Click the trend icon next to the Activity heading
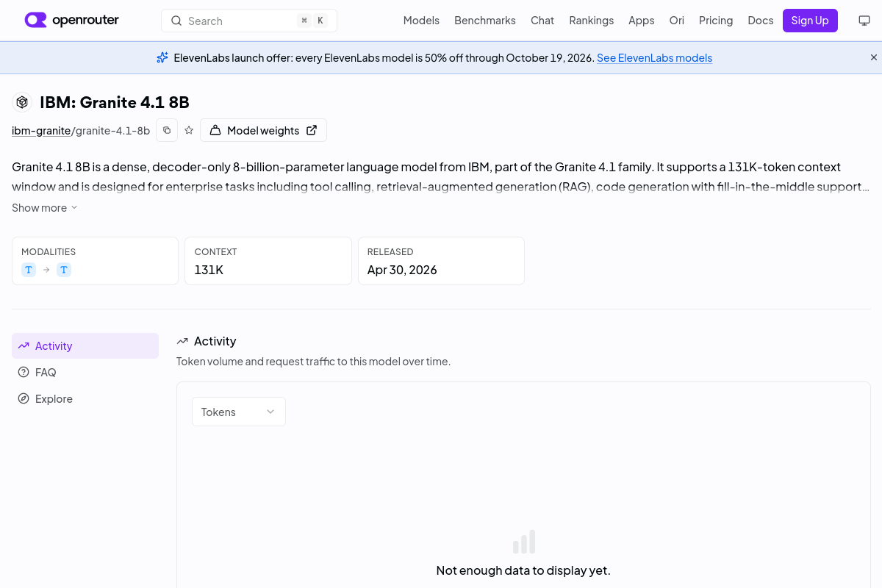The width and height of the screenshot is (882, 588). coord(182,341)
